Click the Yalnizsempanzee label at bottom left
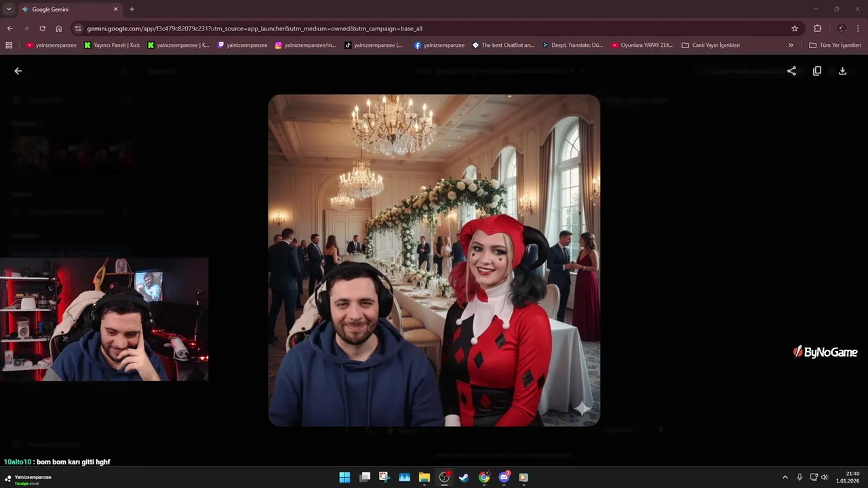The width and height of the screenshot is (868, 488). point(33,477)
